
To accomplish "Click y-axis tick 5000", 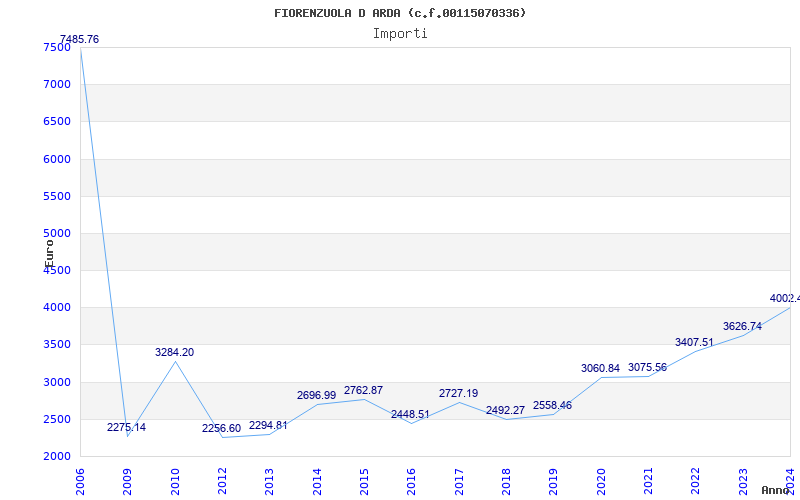I will pyautogui.click(x=57, y=234).
